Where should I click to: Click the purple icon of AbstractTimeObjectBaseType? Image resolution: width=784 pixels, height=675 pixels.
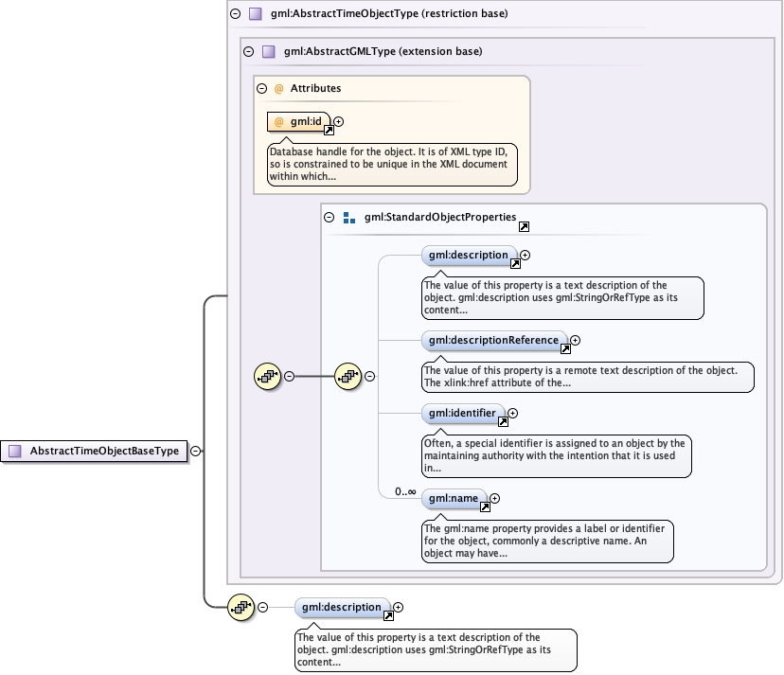14,452
